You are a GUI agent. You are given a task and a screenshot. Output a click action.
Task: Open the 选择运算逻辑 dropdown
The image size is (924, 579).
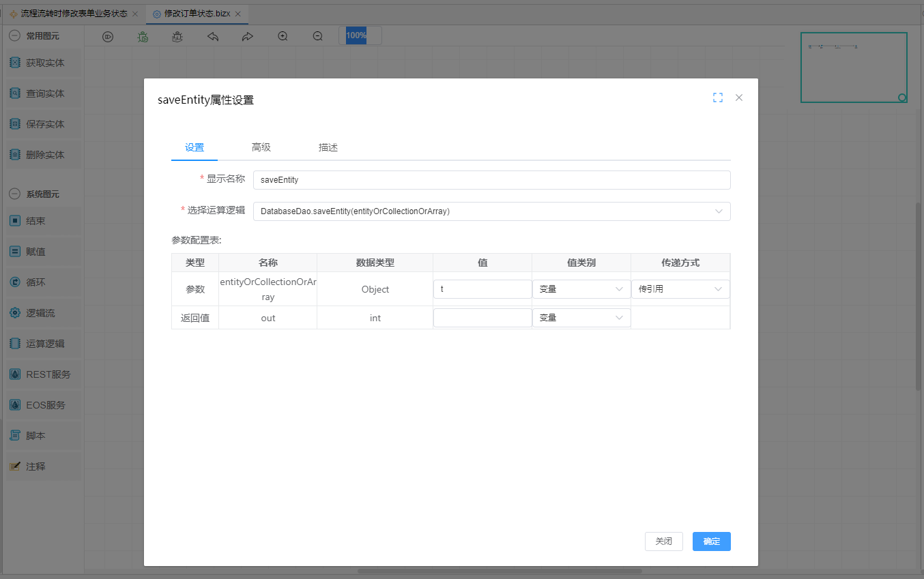click(491, 211)
